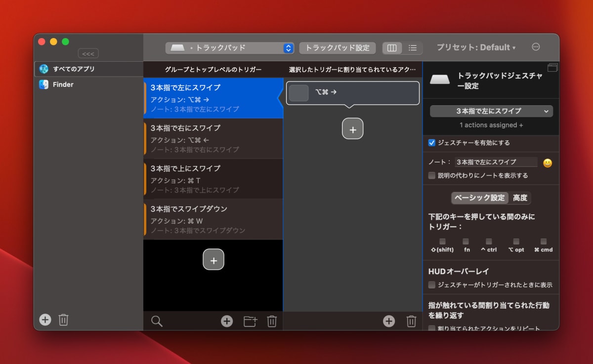
Task: Open emoji picker smiley icon
Action: click(x=548, y=163)
